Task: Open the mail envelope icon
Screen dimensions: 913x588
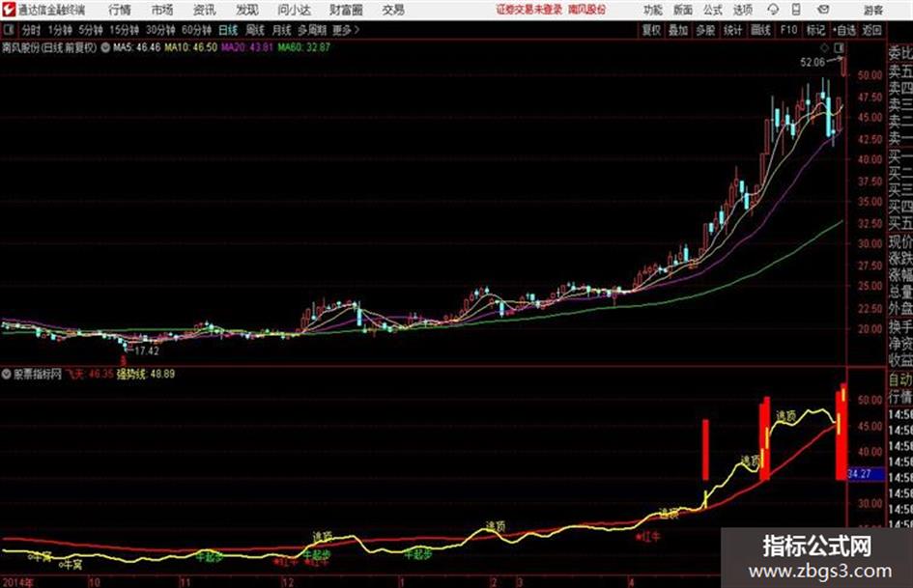Action: [x=823, y=10]
